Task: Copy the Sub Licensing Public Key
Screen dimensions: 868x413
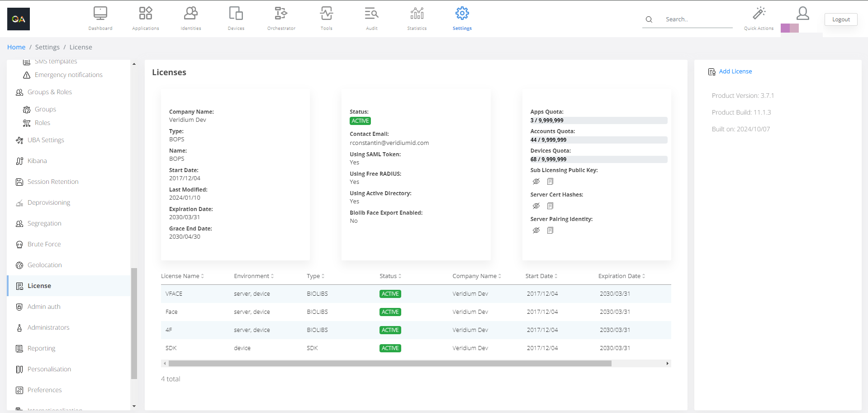Action: point(550,182)
